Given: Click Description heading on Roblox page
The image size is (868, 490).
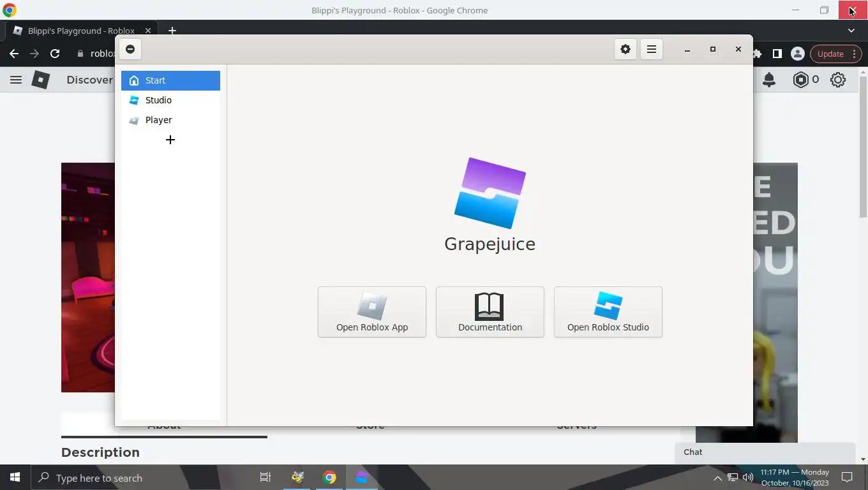Looking at the screenshot, I should 100,452.
